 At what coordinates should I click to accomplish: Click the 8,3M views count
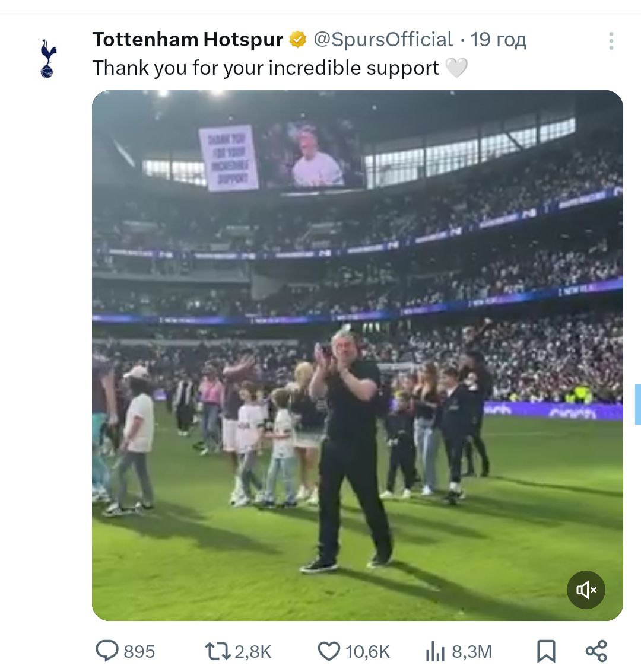[x=472, y=652]
